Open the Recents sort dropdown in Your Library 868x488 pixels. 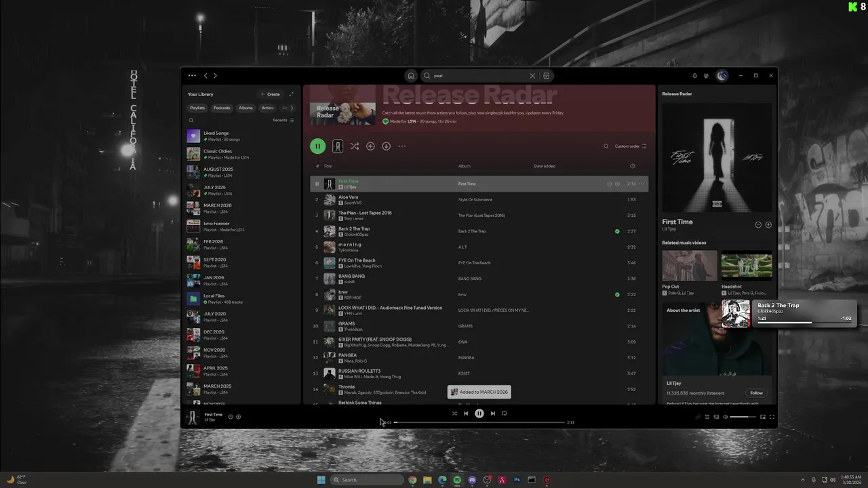coord(283,120)
